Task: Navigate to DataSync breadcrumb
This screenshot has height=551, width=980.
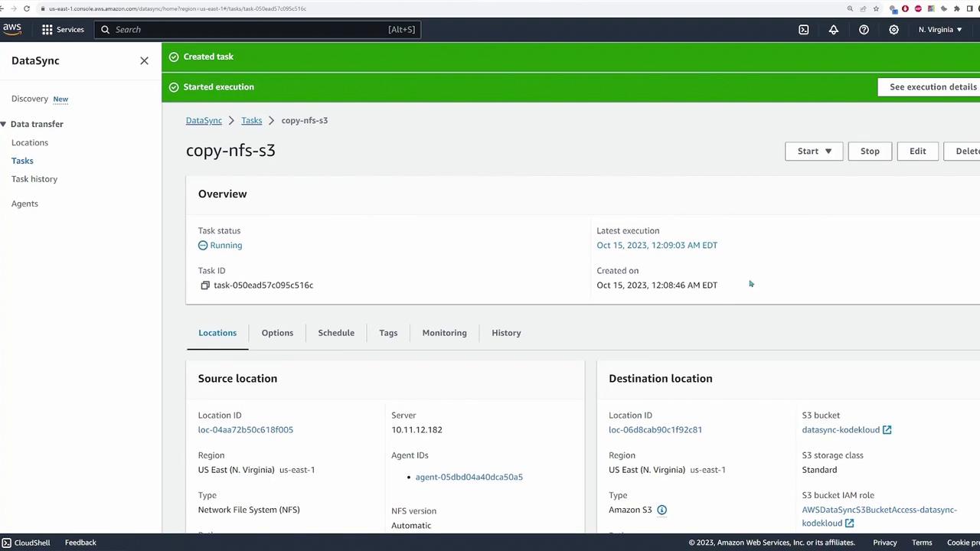Action: 204,120
